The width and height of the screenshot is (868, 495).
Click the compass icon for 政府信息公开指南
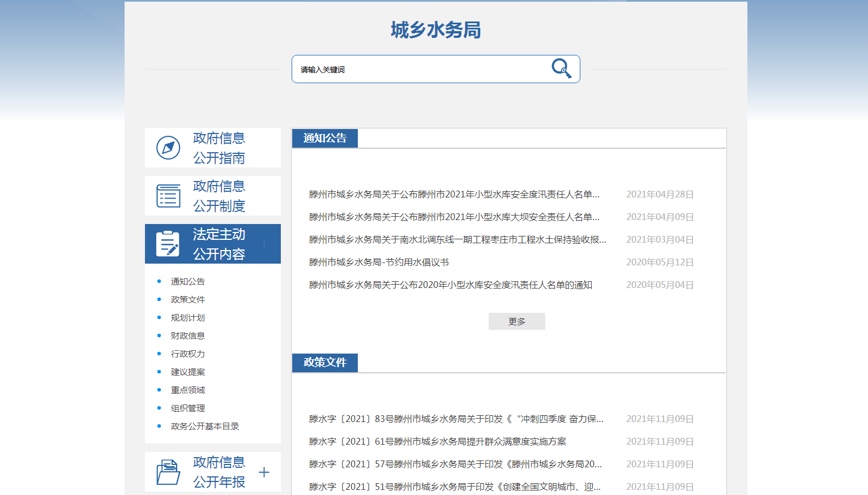click(x=168, y=148)
